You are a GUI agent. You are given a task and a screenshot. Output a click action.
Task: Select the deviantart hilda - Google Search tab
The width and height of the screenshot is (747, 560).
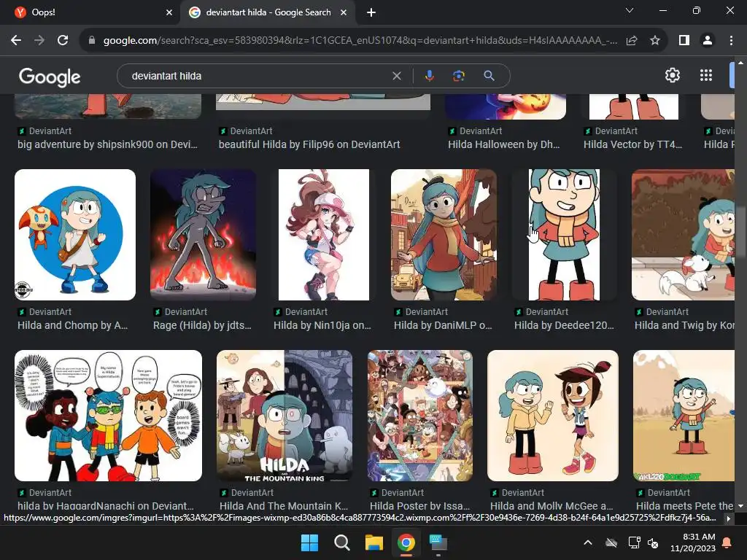pyautogui.click(x=268, y=13)
